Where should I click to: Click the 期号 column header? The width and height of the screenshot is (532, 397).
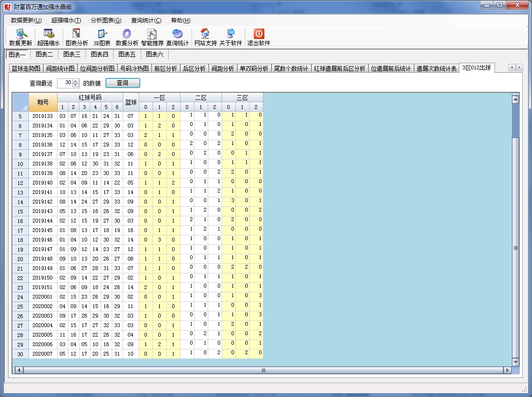point(43,102)
